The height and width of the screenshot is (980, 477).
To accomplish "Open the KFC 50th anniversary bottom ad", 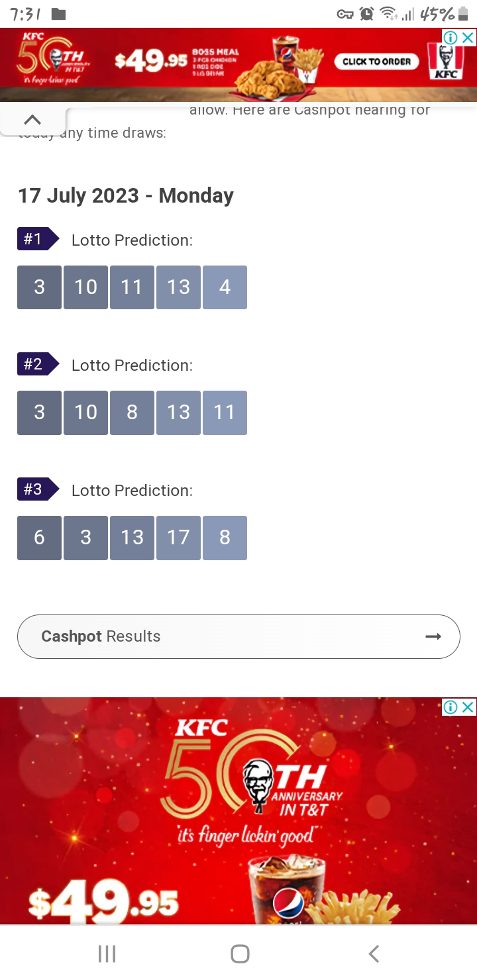I will 238,810.
